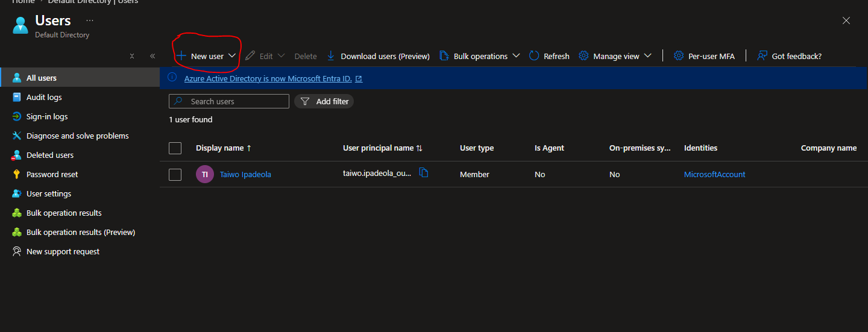Click the Bulk operation results icon
Viewport: 868px width, 332px height.
coord(17,213)
